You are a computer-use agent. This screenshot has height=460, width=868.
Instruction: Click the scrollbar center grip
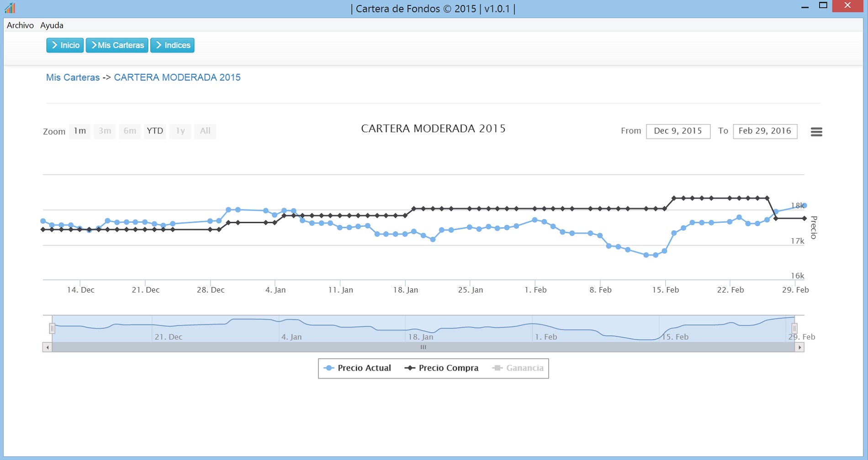click(x=423, y=347)
